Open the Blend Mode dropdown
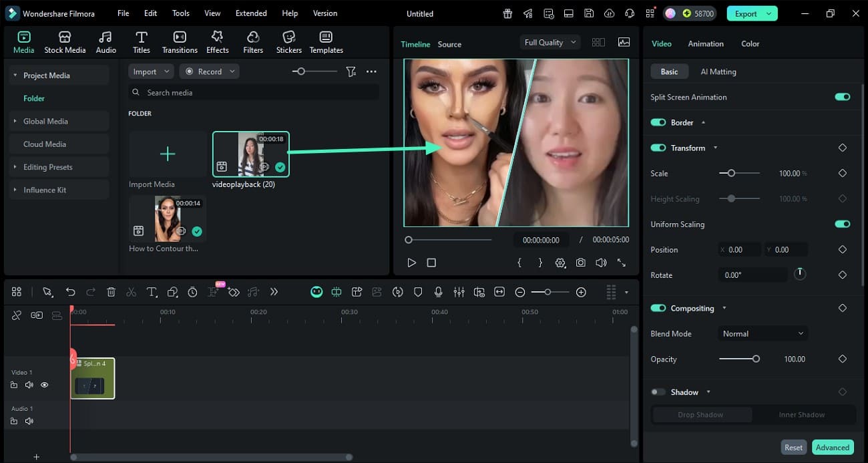Viewport: 868px width, 463px height. (762, 333)
